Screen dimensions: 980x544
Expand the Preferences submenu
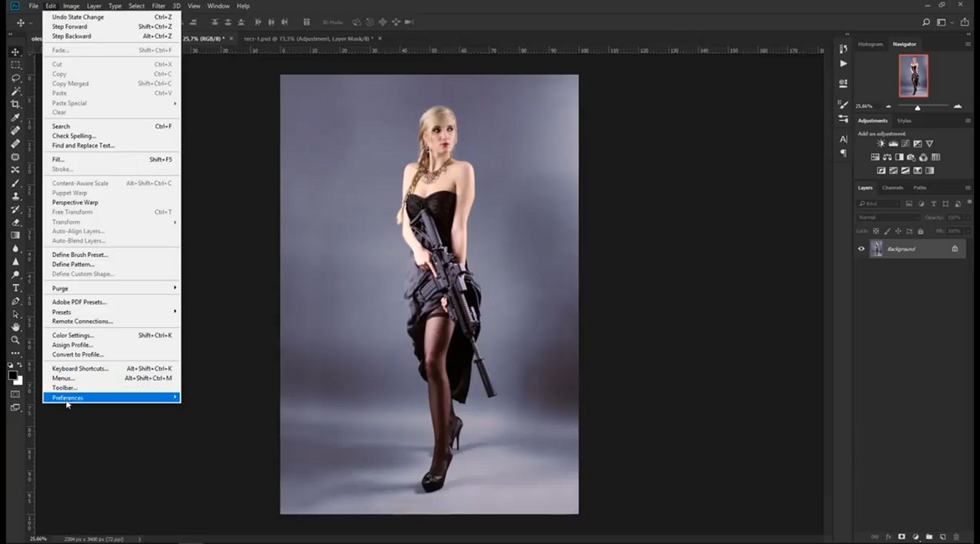[112, 398]
